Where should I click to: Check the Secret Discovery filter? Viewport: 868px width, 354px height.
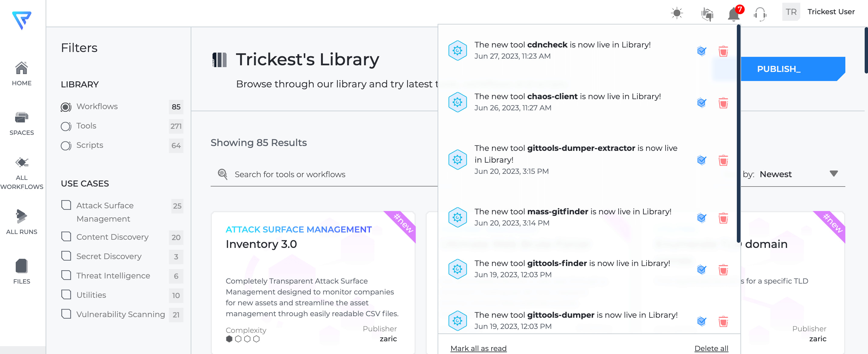[66, 256]
